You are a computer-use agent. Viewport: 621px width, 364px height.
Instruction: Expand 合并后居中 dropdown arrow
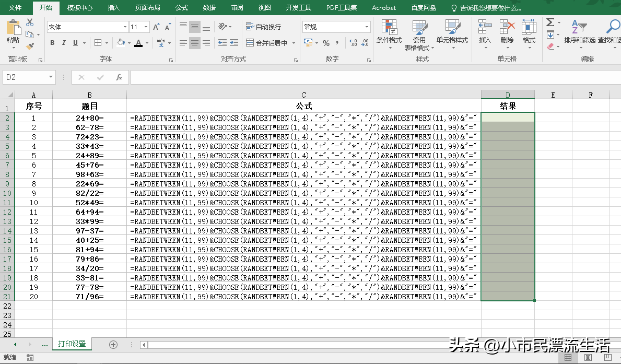pyautogui.click(x=294, y=43)
